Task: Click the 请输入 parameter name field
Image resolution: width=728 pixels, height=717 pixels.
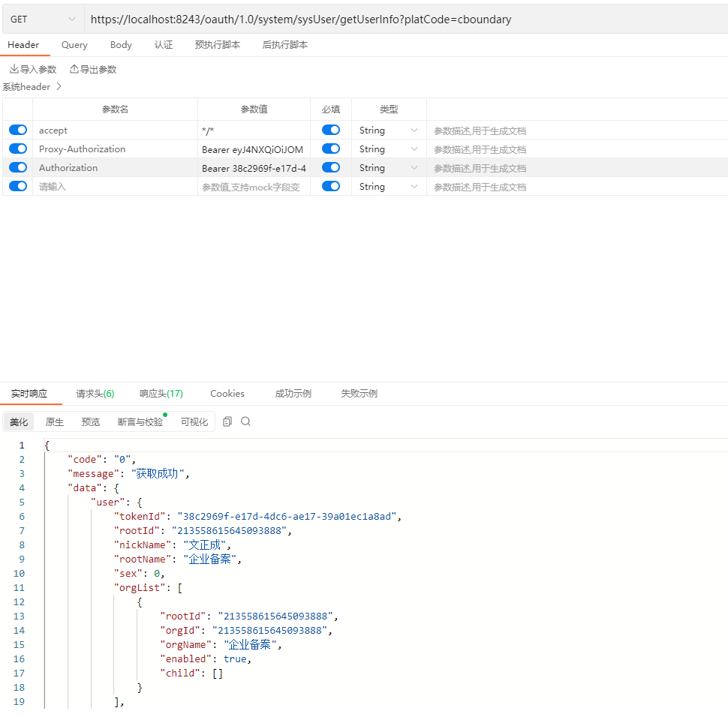Action: pyautogui.click(x=115, y=187)
